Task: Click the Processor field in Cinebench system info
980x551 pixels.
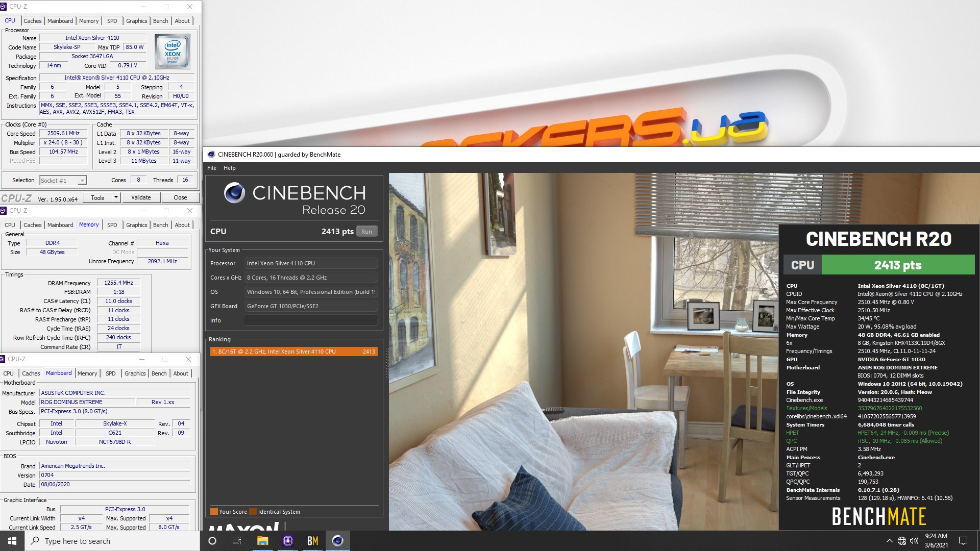Action: tap(311, 263)
